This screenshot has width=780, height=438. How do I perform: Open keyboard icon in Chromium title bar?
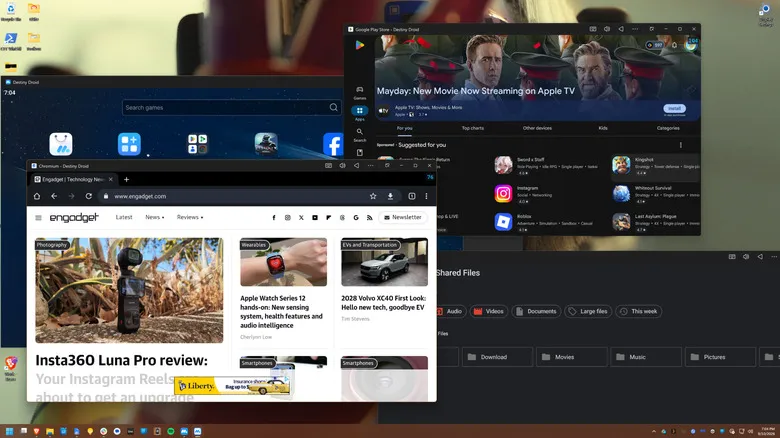point(328,165)
